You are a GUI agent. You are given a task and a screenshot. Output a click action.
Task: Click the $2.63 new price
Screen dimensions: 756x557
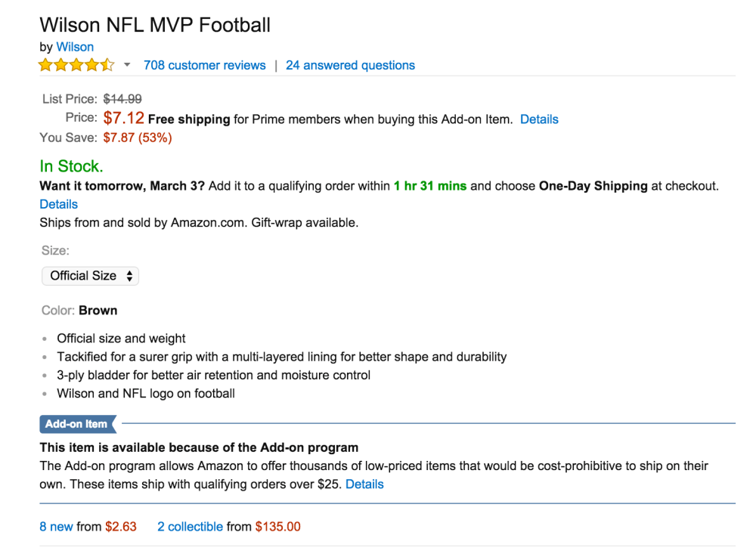(x=121, y=527)
